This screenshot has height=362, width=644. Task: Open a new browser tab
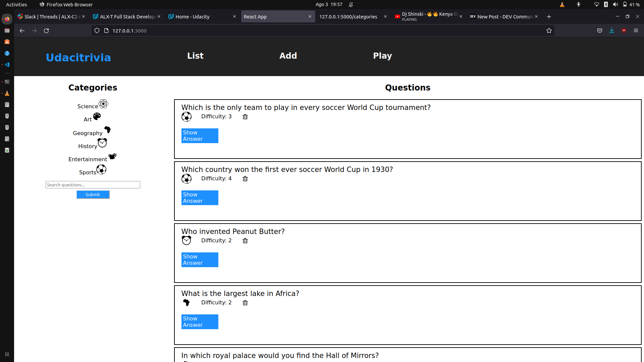[549, 16]
